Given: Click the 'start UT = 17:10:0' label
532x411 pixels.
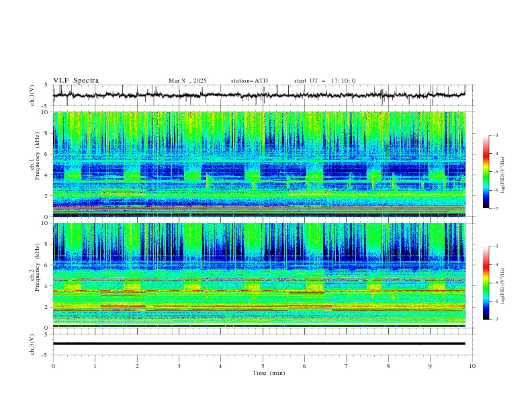Looking at the screenshot, I should pos(324,81).
